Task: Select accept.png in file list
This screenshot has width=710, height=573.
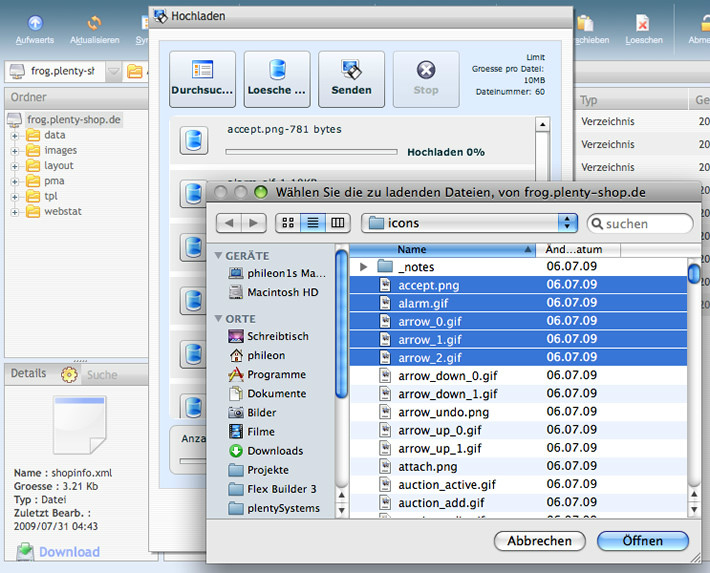Action: [x=518, y=285]
